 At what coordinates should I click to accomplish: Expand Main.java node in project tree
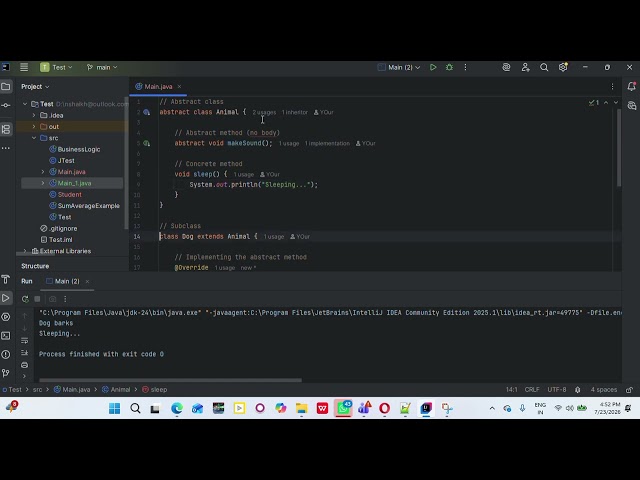click(x=43, y=172)
